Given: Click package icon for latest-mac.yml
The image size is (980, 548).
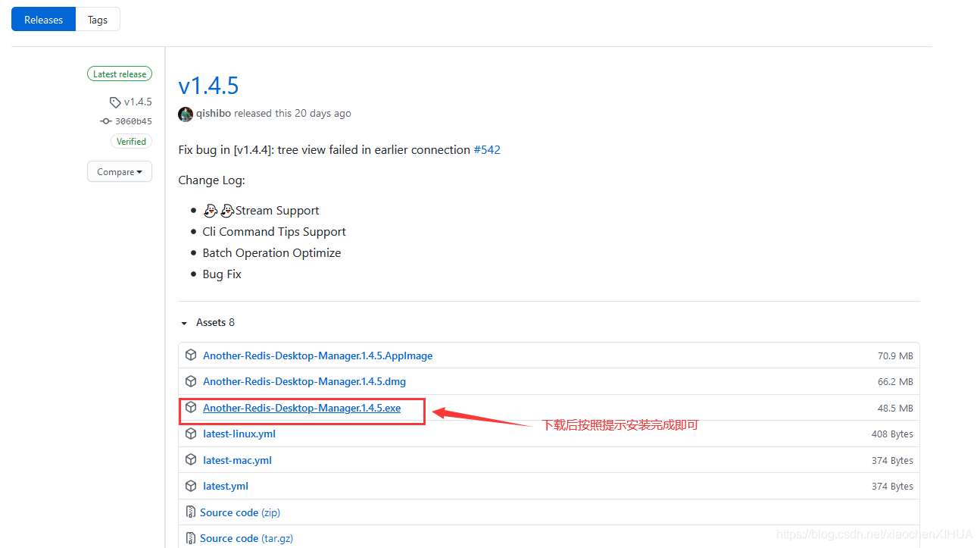Looking at the screenshot, I should point(191,459).
